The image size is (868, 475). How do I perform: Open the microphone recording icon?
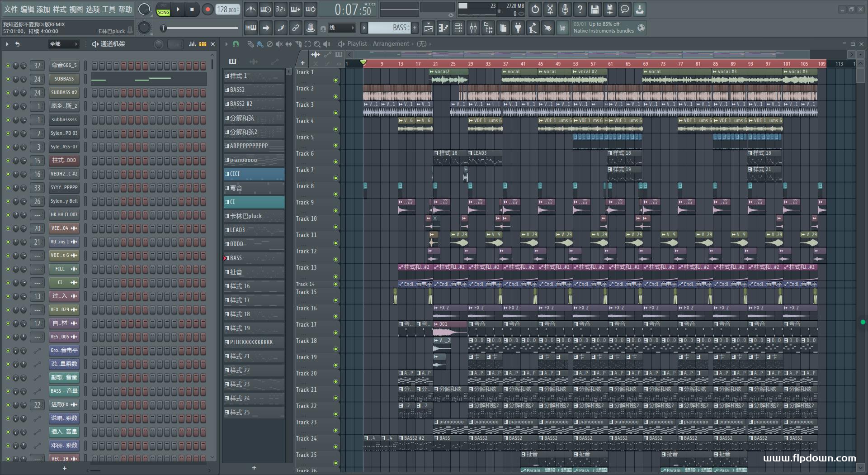tap(565, 9)
